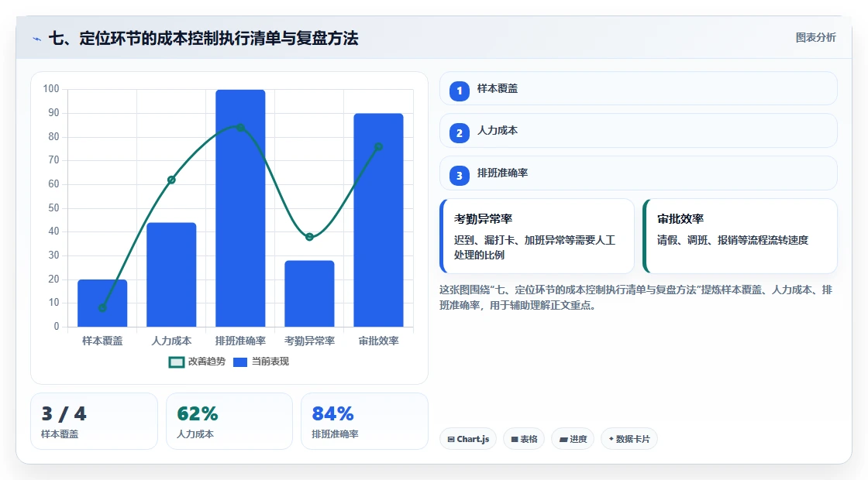Click the description text 请假、调班、报销等流程流转速度
Screen dimensions: 868x480
[732, 240]
